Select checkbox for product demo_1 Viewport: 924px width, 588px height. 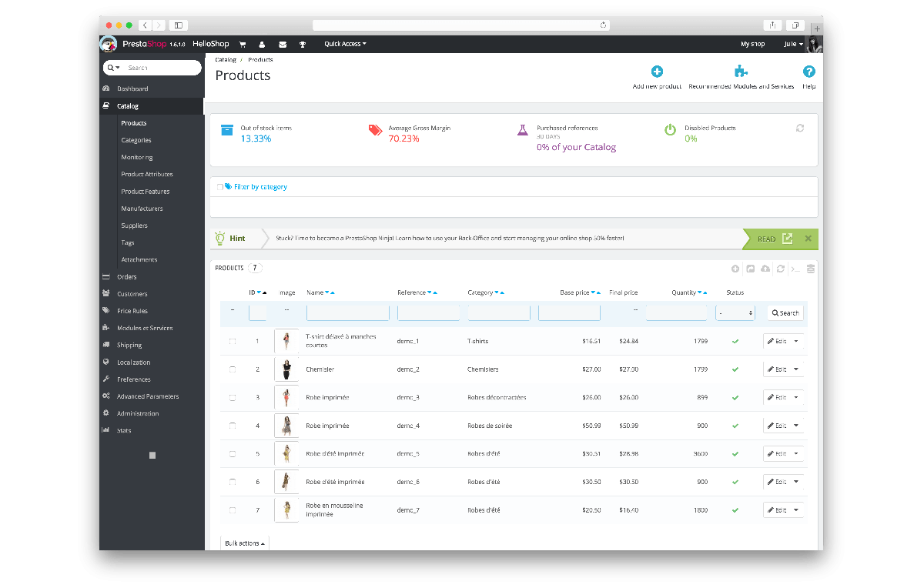click(x=233, y=341)
